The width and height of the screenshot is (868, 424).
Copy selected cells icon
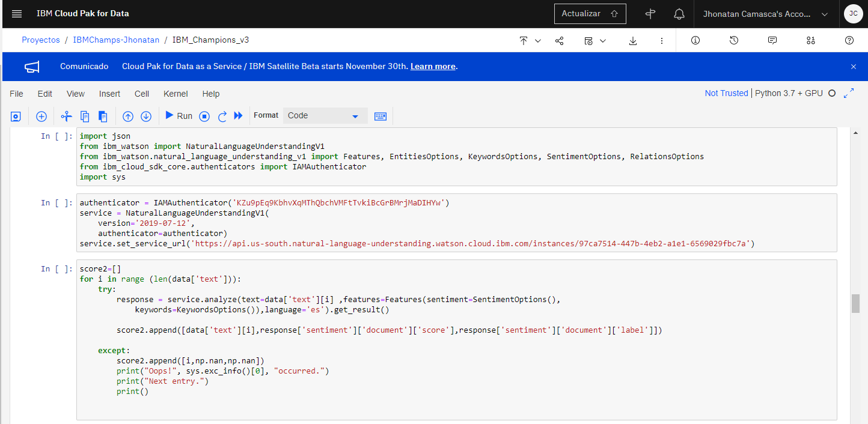point(85,116)
